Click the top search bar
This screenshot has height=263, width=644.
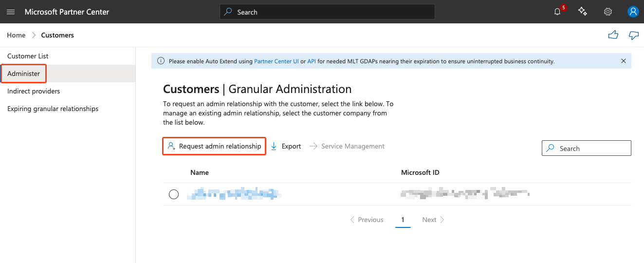click(327, 12)
